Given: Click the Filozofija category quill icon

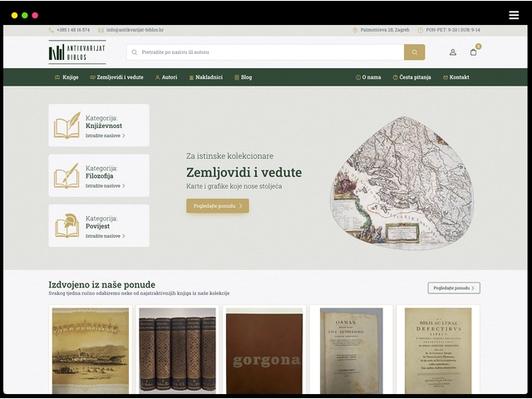Looking at the screenshot, I should [x=66, y=175].
